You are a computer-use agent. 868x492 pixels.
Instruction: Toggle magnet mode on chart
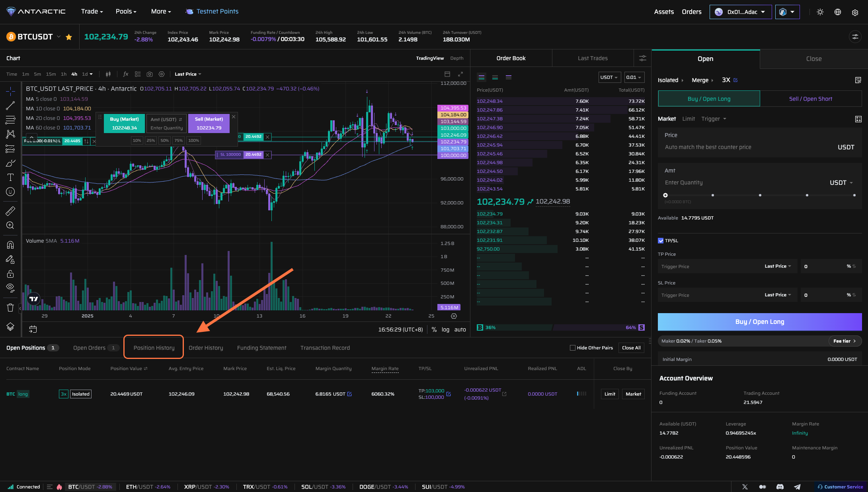(10, 245)
